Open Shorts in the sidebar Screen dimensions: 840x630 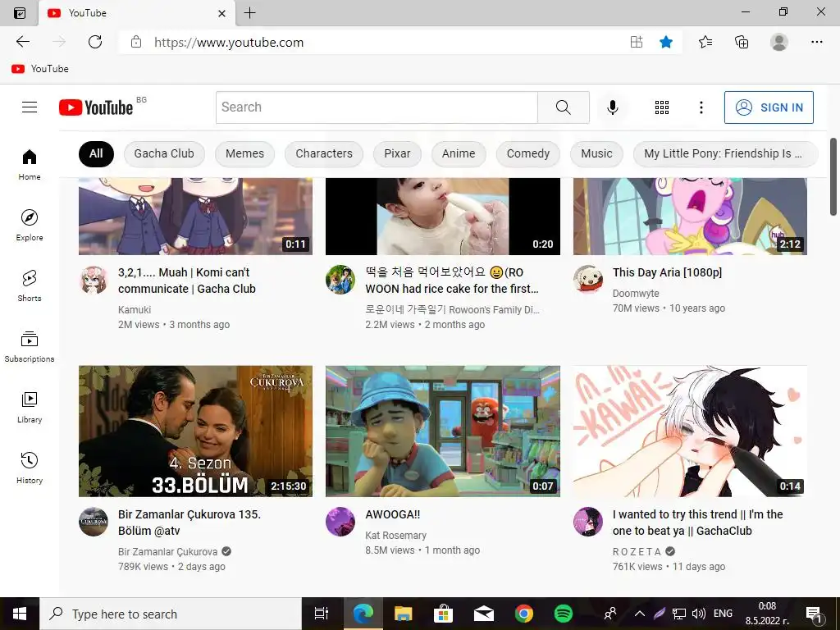click(x=30, y=286)
